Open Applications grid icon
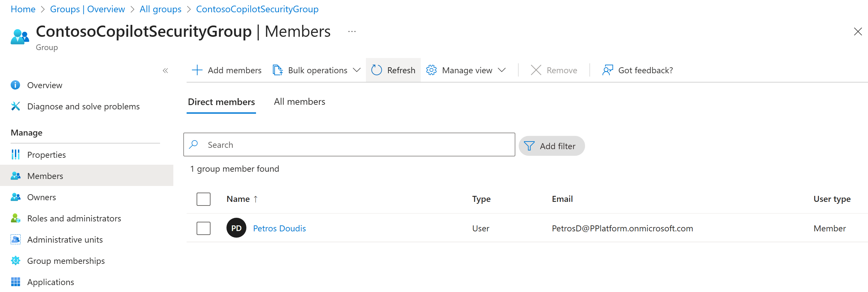The image size is (868, 292). 16,282
